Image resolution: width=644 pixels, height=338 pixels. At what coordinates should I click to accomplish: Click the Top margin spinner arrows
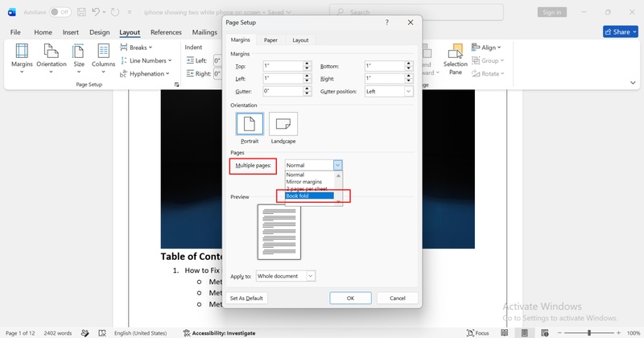308,66
